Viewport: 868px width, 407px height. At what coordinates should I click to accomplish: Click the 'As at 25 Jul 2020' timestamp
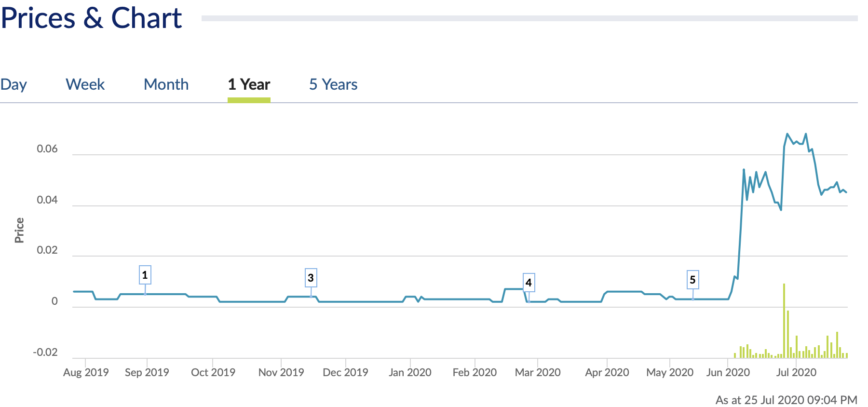786,400
